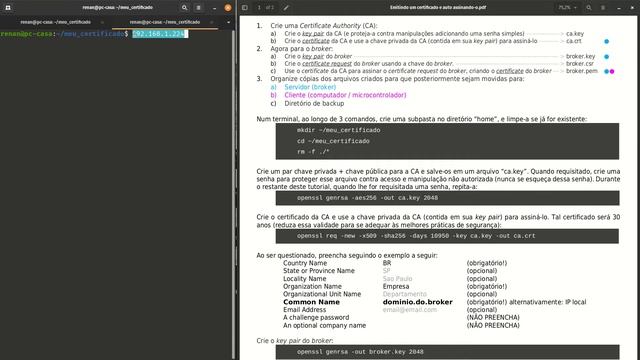Click the openssl genrsa -aes256 command block
This screenshot has width=640, height=360.
click(447, 198)
